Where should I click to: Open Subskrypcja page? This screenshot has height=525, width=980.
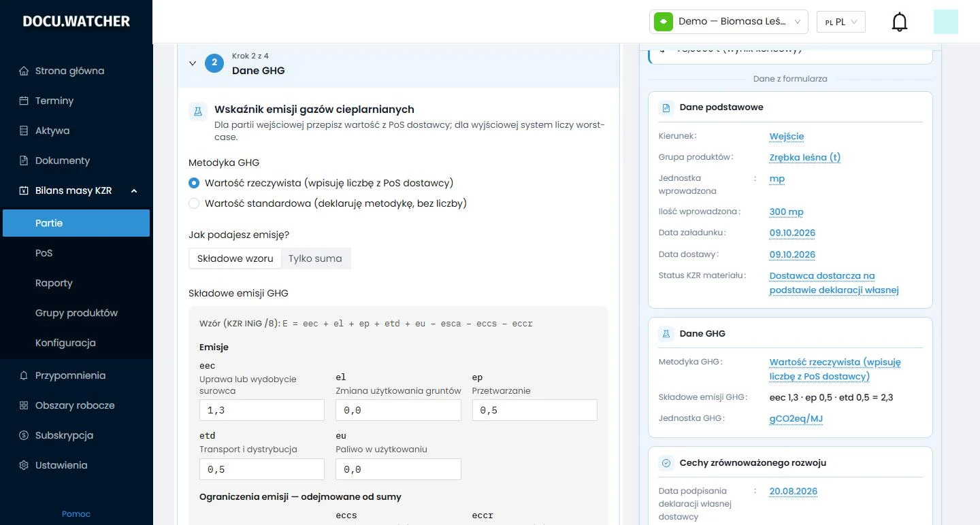click(x=76, y=435)
